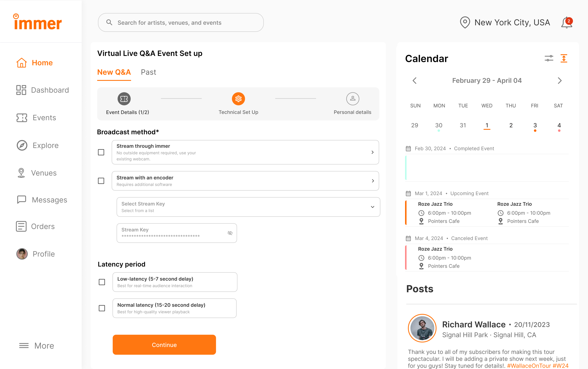Screen dimensions: 588x369
Task: Expand the Stream through immer chevron
Action: coord(373,152)
